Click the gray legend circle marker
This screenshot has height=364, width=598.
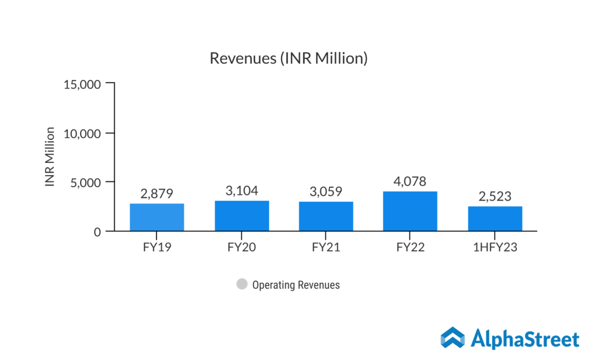tap(242, 285)
